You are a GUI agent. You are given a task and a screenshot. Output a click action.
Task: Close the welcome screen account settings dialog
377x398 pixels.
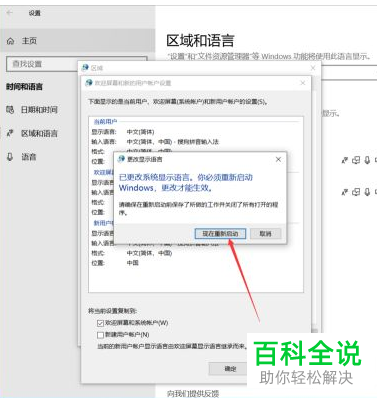(x=303, y=83)
